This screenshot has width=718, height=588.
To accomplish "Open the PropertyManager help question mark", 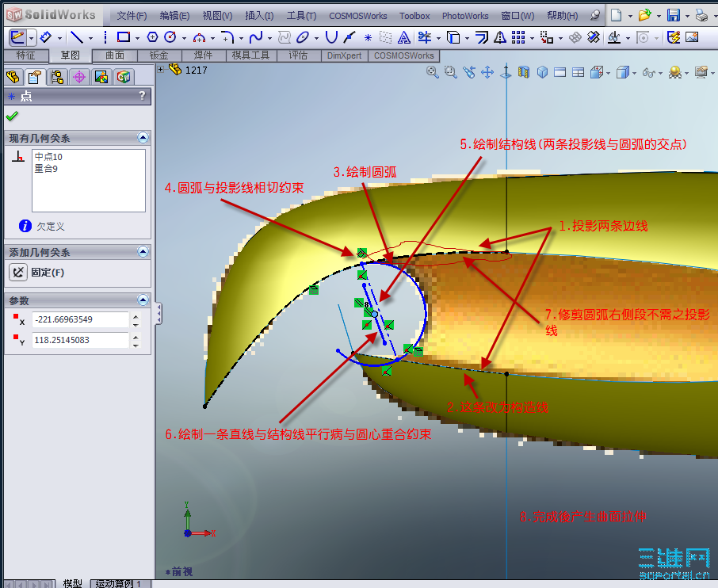I will pos(143,96).
